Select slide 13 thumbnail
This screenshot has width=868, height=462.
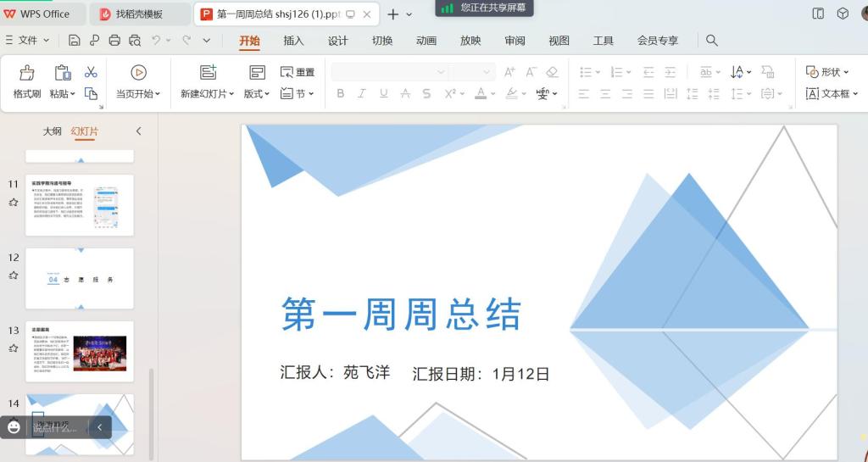(x=80, y=351)
